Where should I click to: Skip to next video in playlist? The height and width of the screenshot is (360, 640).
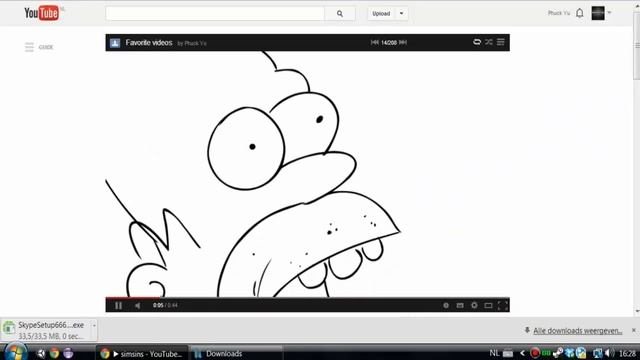tap(403, 42)
